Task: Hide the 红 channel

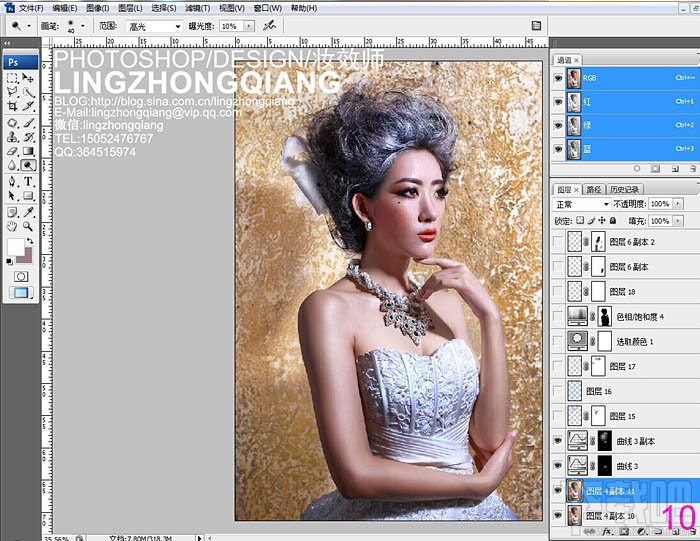Action: coord(558,102)
